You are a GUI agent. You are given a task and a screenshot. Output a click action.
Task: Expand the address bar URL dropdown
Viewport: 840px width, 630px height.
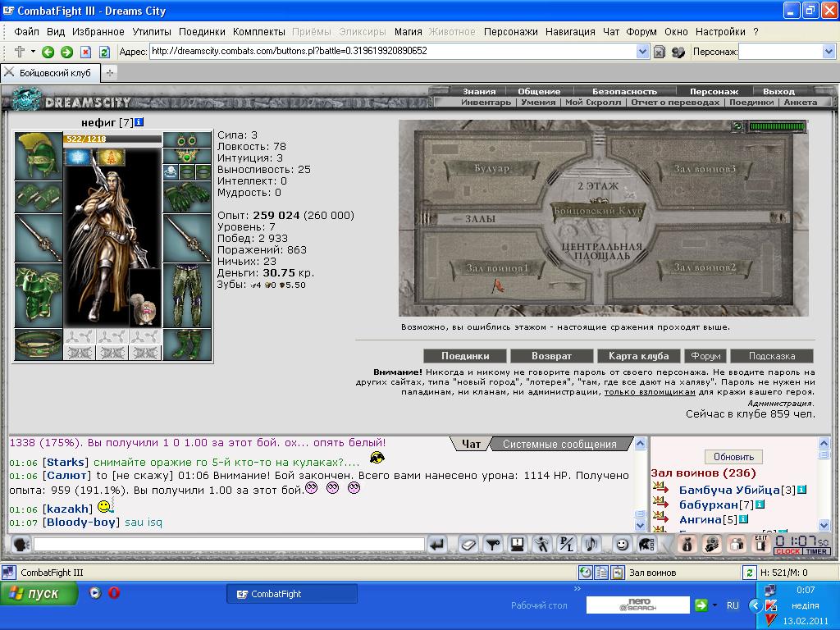[x=643, y=52]
